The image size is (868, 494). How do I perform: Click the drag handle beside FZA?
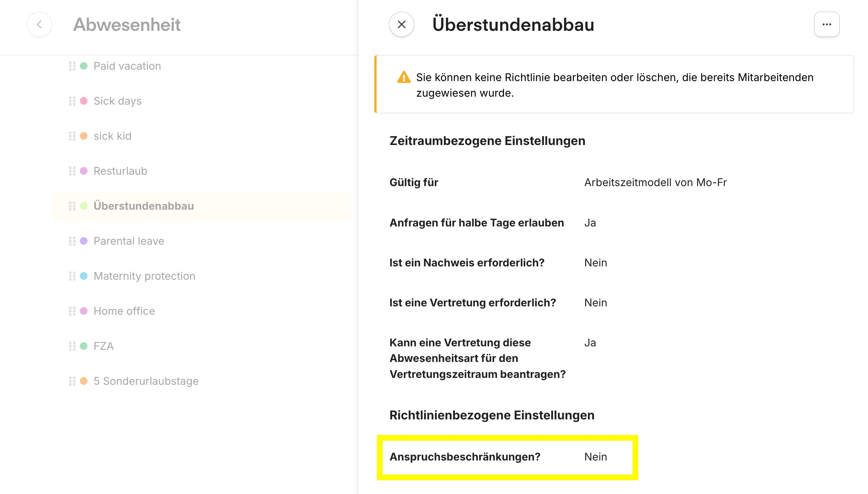tap(72, 346)
